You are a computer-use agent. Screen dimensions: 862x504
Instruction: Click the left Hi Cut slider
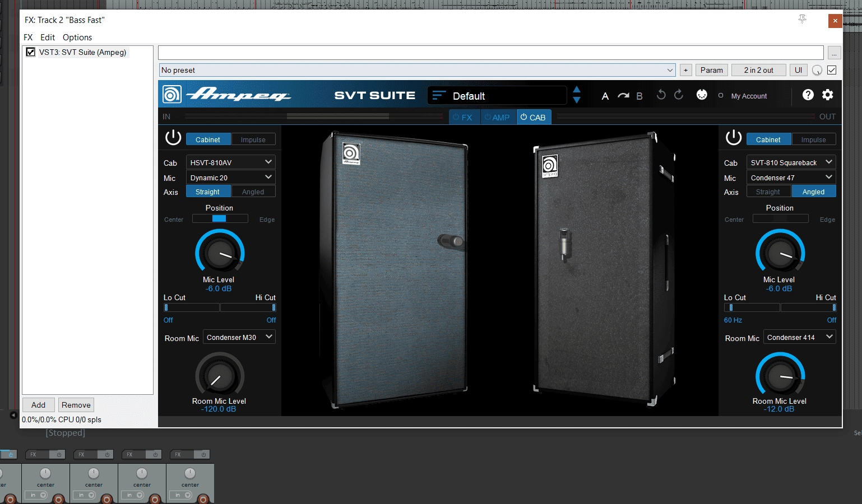248,307
